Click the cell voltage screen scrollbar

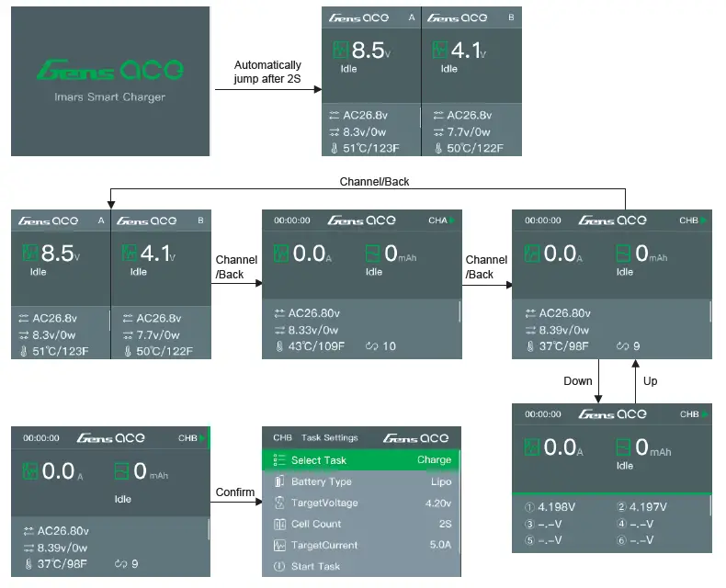point(710,506)
